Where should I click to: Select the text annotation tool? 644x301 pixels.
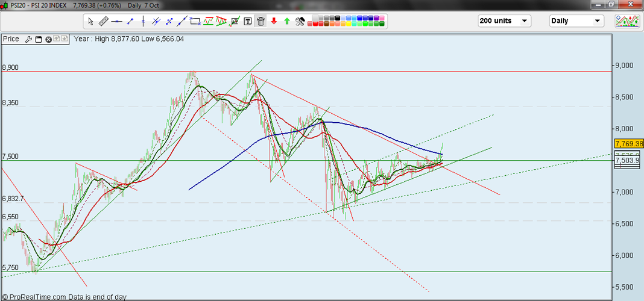click(248, 21)
